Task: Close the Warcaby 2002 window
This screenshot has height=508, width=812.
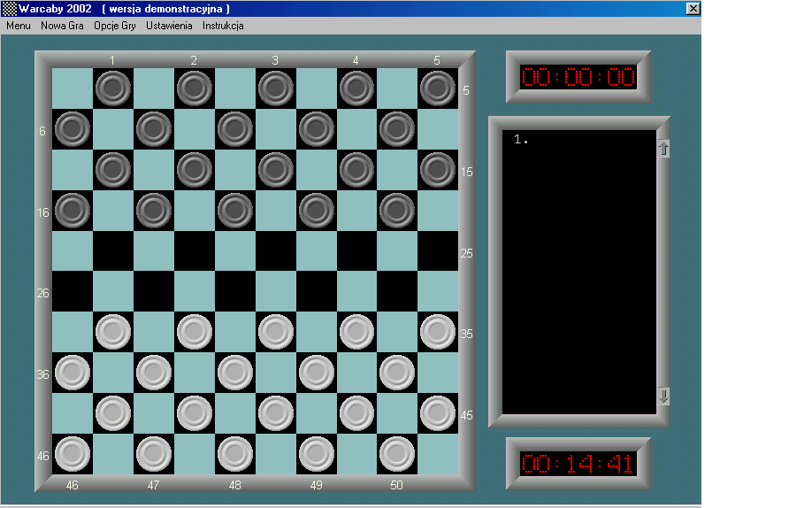Action: point(693,8)
